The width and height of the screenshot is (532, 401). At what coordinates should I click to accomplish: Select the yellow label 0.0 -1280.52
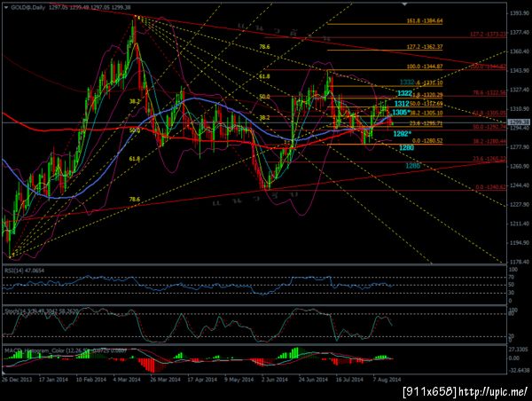(x=427, y=140)
